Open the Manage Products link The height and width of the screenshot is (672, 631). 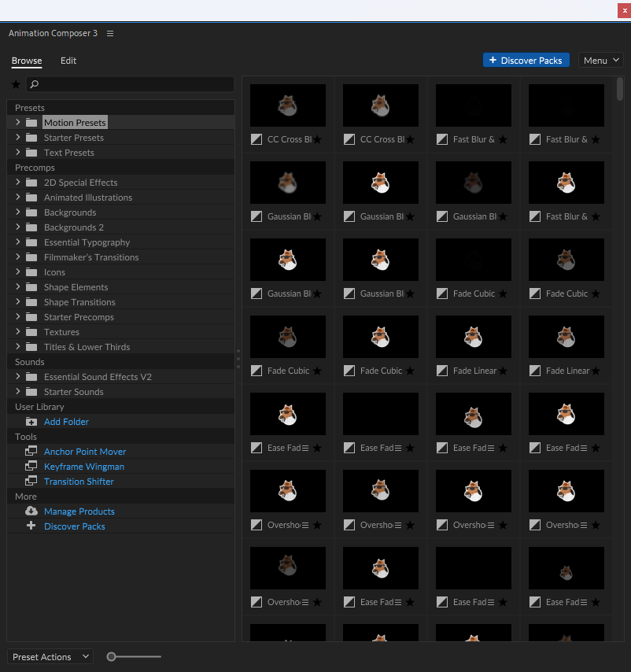pyautogui.click(x=79, y=511)
